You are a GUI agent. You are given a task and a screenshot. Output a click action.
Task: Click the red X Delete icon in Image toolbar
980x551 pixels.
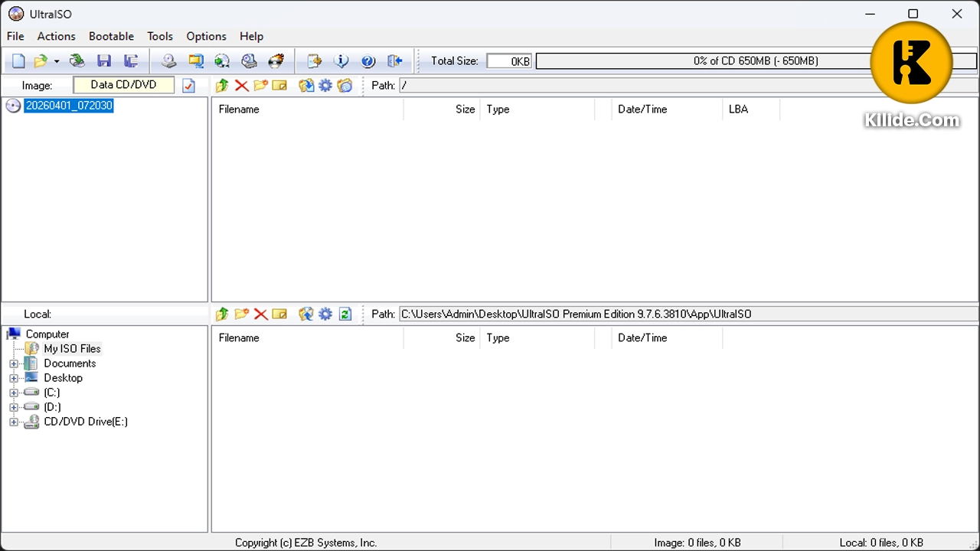click(x=241, y=86)
